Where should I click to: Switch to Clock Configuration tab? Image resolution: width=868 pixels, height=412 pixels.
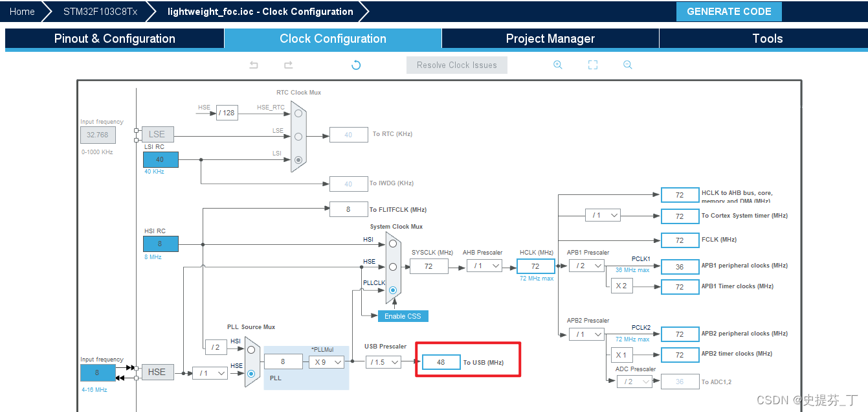coord(333,38)
